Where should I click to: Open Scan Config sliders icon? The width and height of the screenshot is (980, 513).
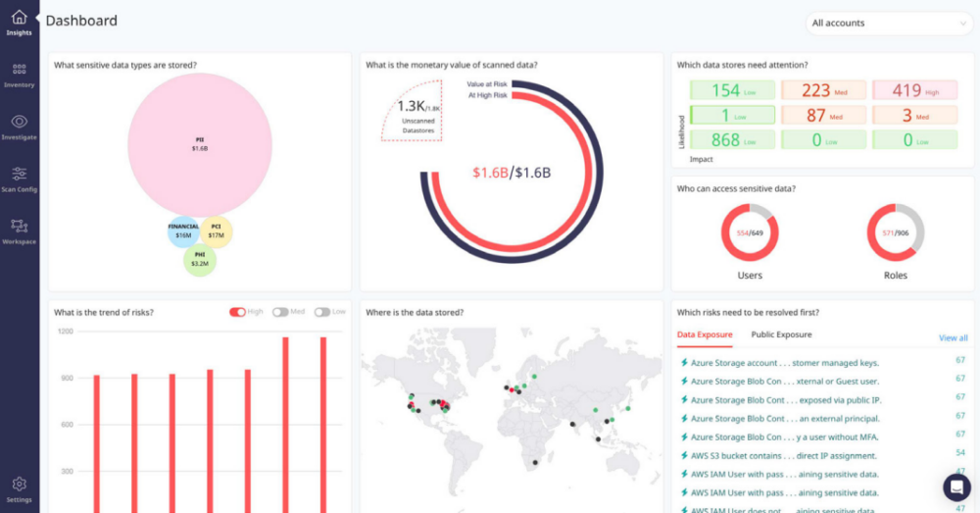point(19,174)
